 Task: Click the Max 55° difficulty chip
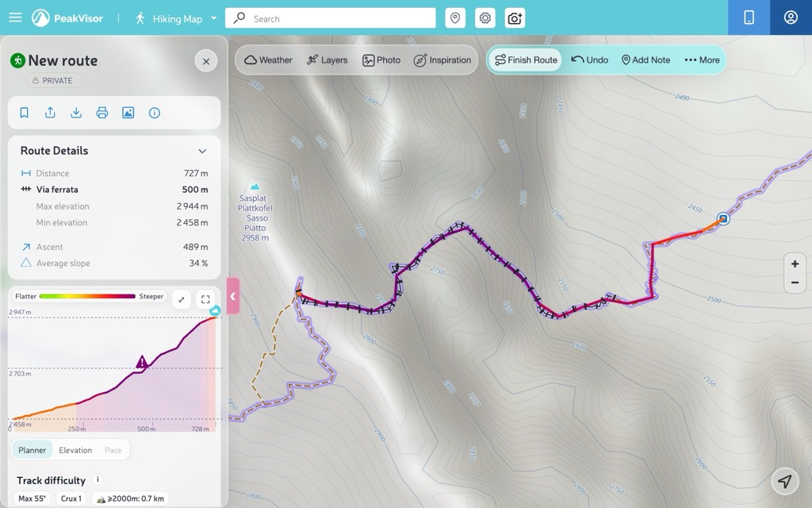pos(32,498)
